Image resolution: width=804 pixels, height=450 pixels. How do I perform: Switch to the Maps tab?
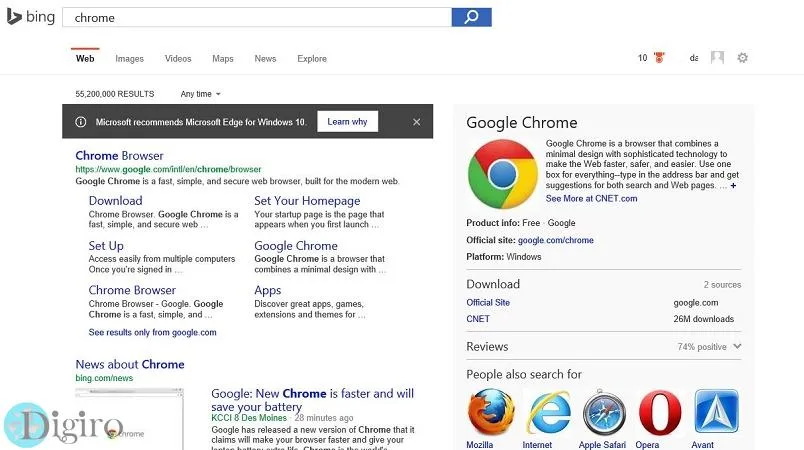click(223, 58)
